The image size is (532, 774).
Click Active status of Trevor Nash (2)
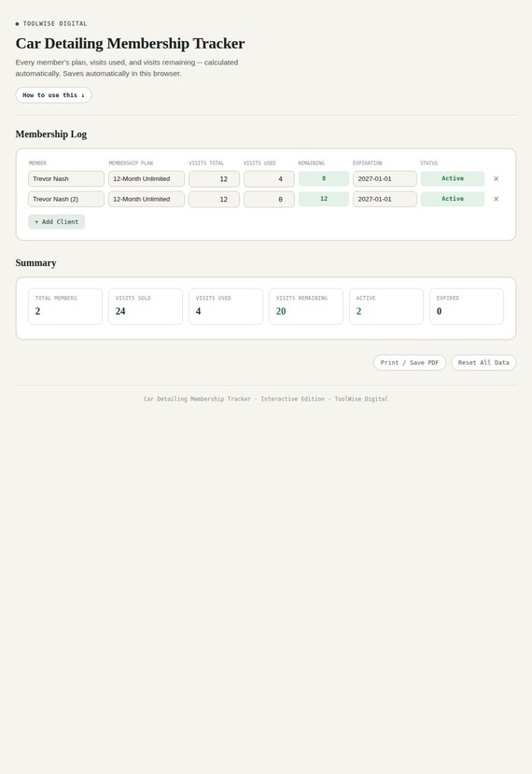tap(453, 199)
